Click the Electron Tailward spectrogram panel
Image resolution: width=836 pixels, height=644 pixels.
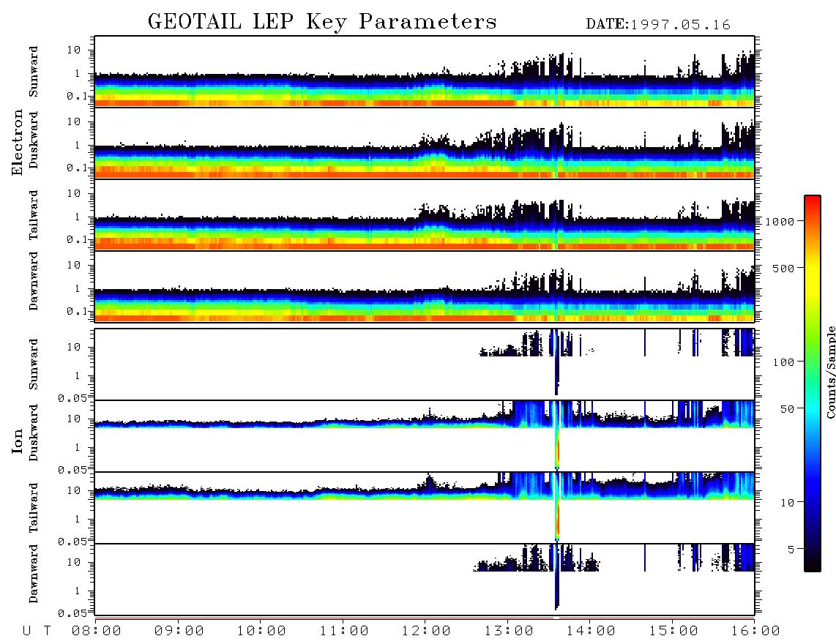(x=425, y=215)
